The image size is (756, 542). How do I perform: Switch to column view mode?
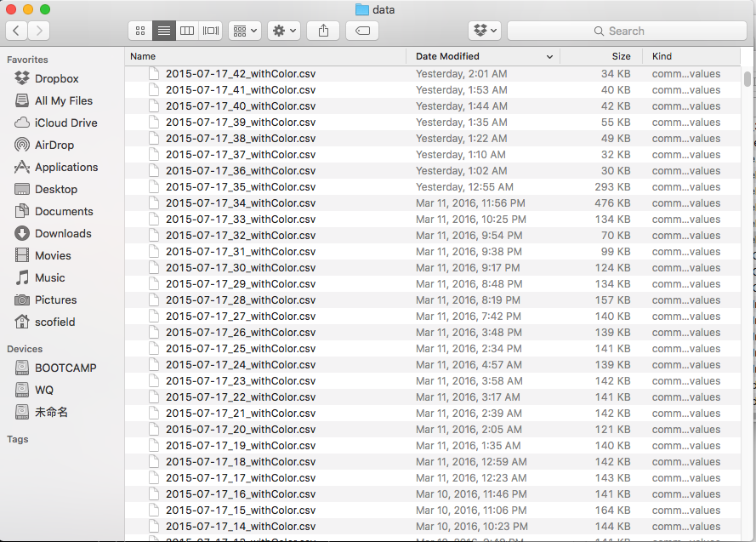[188, 31]
